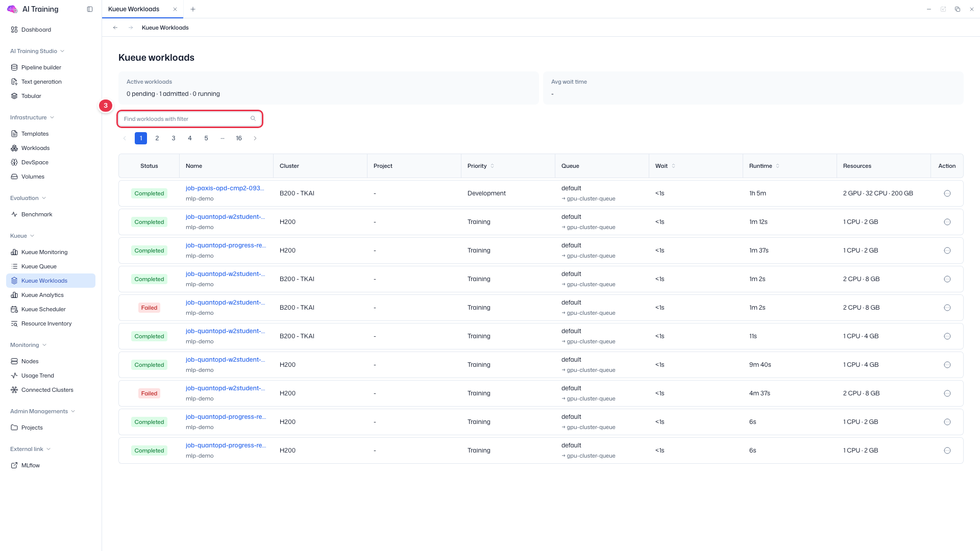Screen dimensions: 980x551
Task: Focus the Find workloads with filter field
Action: pyautogui.click(x=190, y=119)
